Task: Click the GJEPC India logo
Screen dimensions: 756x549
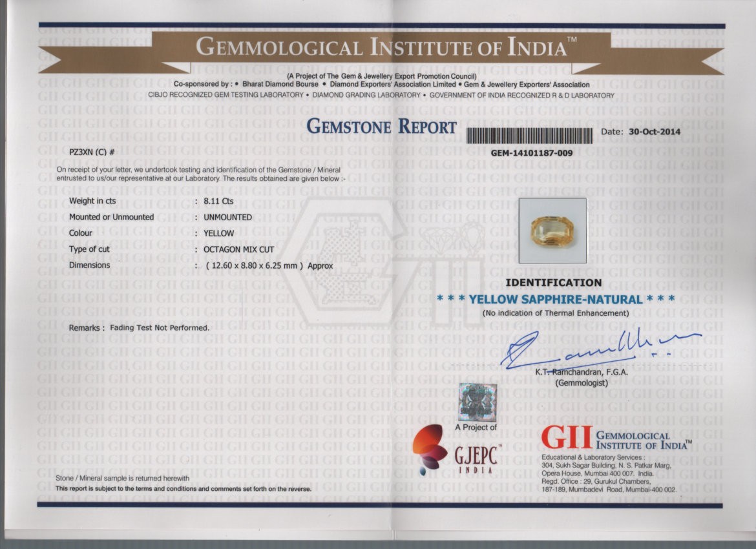Action: click(456, 450)
